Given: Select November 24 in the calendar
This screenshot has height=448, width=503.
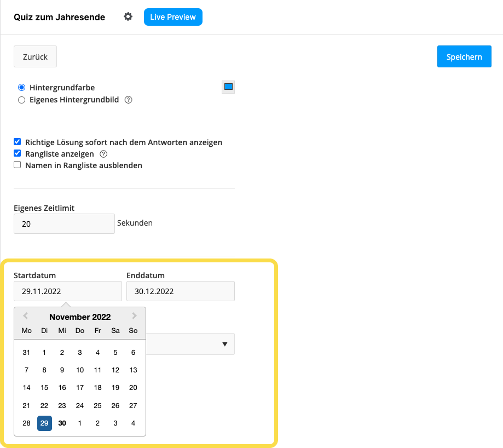Looking at the screenshot, I should (x=80, y=406).
